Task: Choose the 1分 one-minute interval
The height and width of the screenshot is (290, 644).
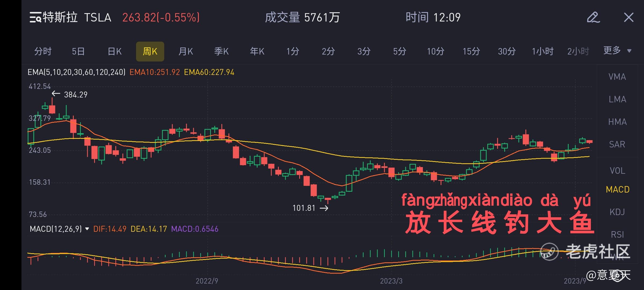Action: coord(292,51)
